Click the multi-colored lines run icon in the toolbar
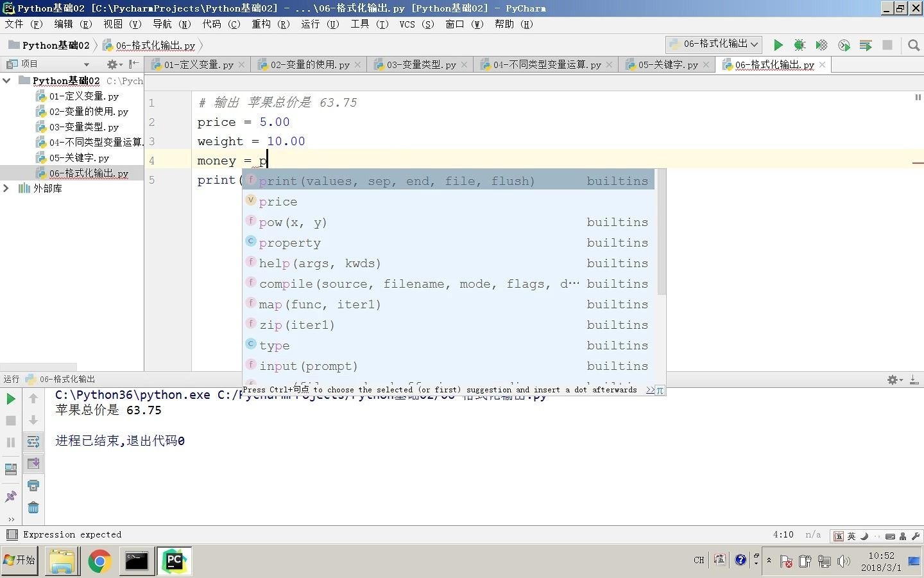Image resolution: width=924 pixels, height=578 pixels. coord(866,45)
